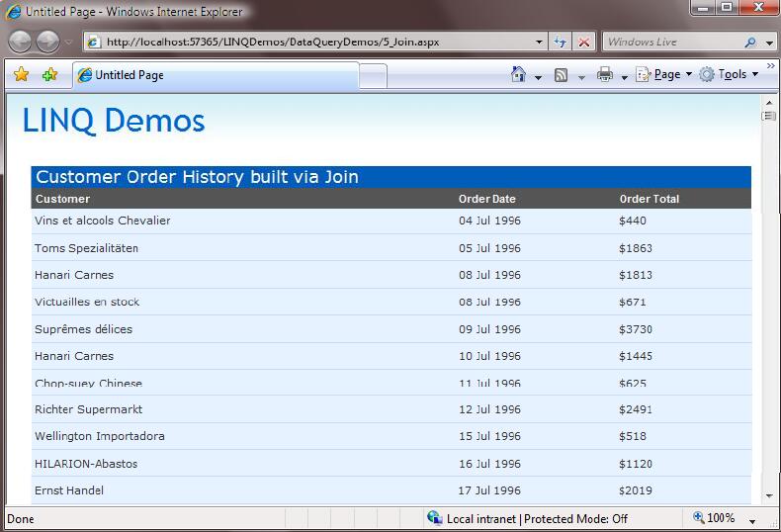Click the Add to Favorites icon
The height and width of the screenshot is (532, 781).
point(49,75)
